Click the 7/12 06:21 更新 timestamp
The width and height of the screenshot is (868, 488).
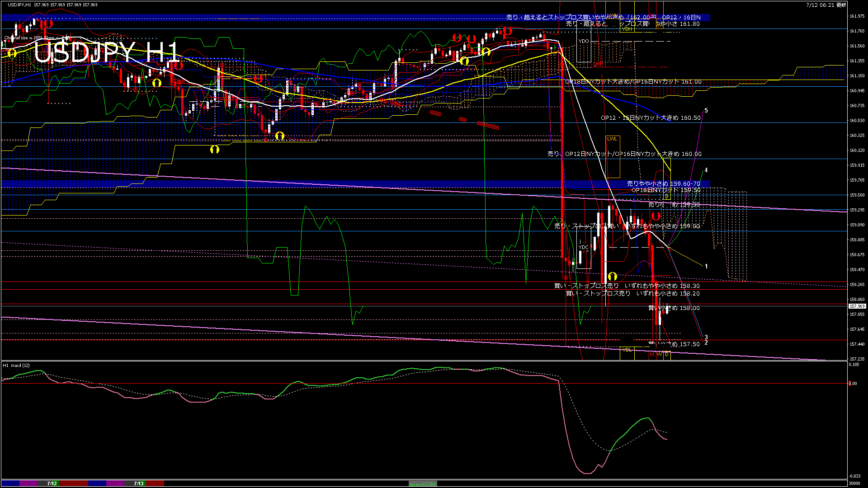pyautogui.click(x=826, y=5)
